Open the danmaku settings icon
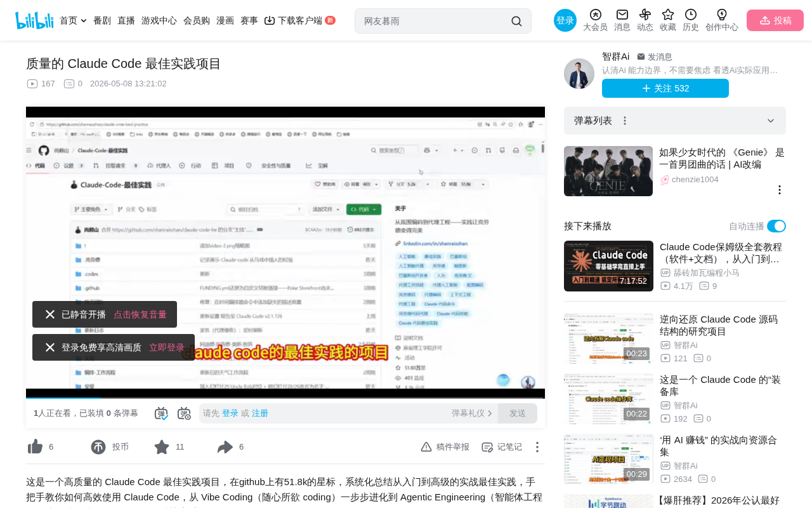Image resolution: width=812 pixels, height=508 pixels. [x=184, y=413]
